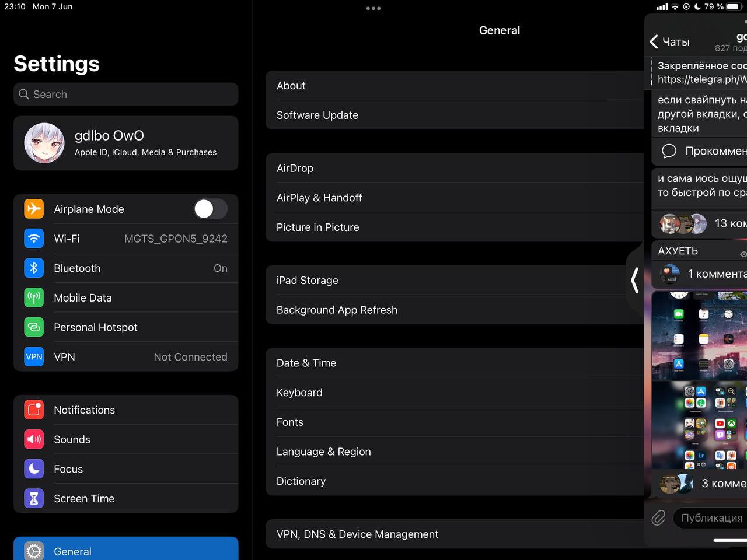Tap 3 comments row in Telegram
Viewport: 747px width, 560px height.
coord(699,484)
